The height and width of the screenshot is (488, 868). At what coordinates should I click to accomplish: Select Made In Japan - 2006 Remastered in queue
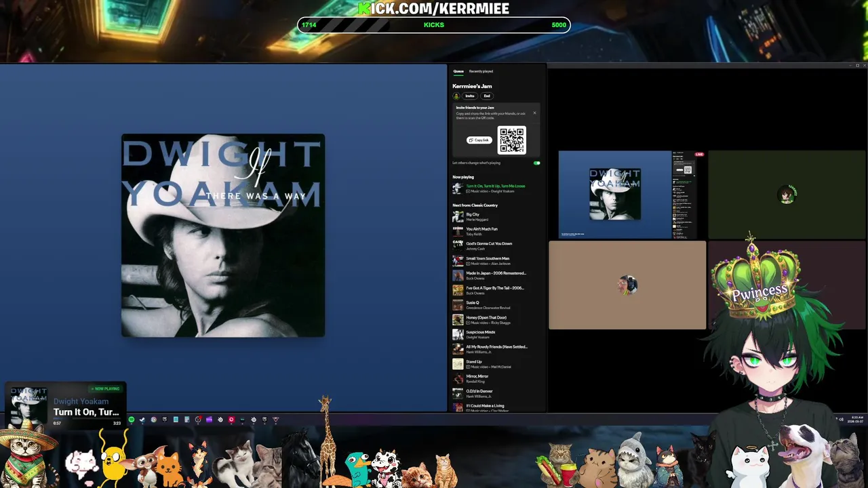tap(497, 276)
